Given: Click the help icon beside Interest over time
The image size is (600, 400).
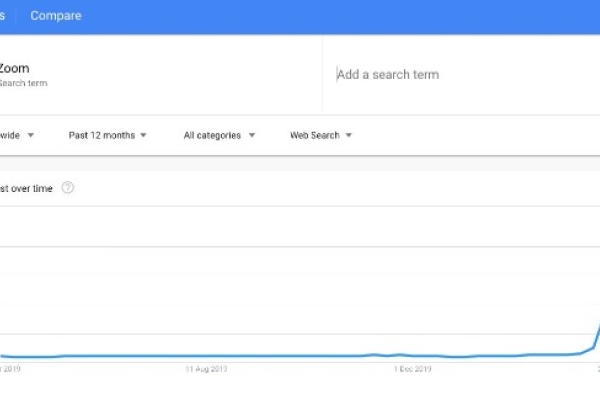Looking at the screenshot, I should (x=68, y=188).
